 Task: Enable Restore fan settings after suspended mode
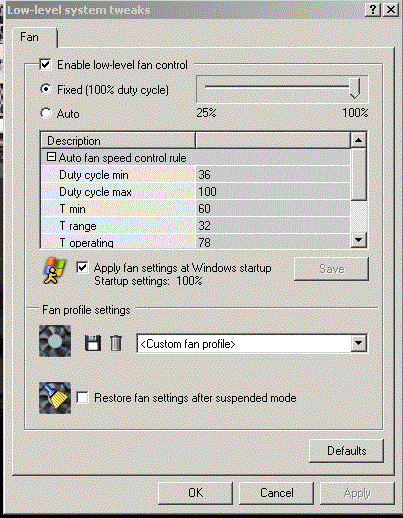(x=82, y=398)
